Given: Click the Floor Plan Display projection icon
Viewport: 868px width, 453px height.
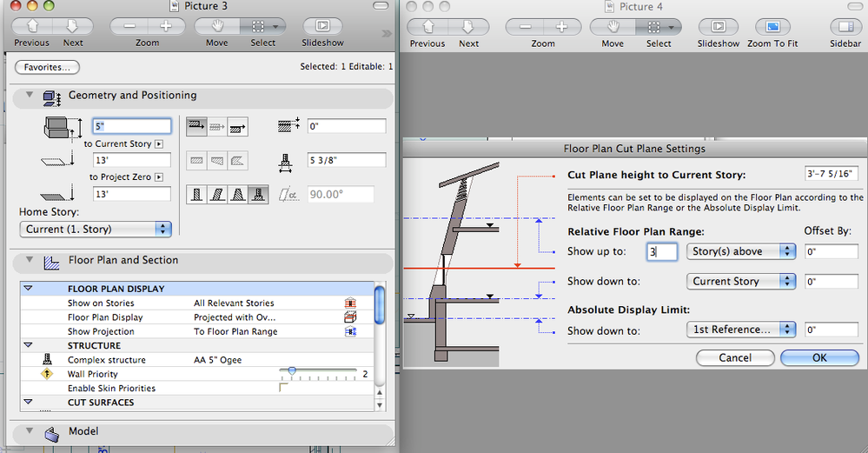Looking at the screenshot, I should [351, 317].
